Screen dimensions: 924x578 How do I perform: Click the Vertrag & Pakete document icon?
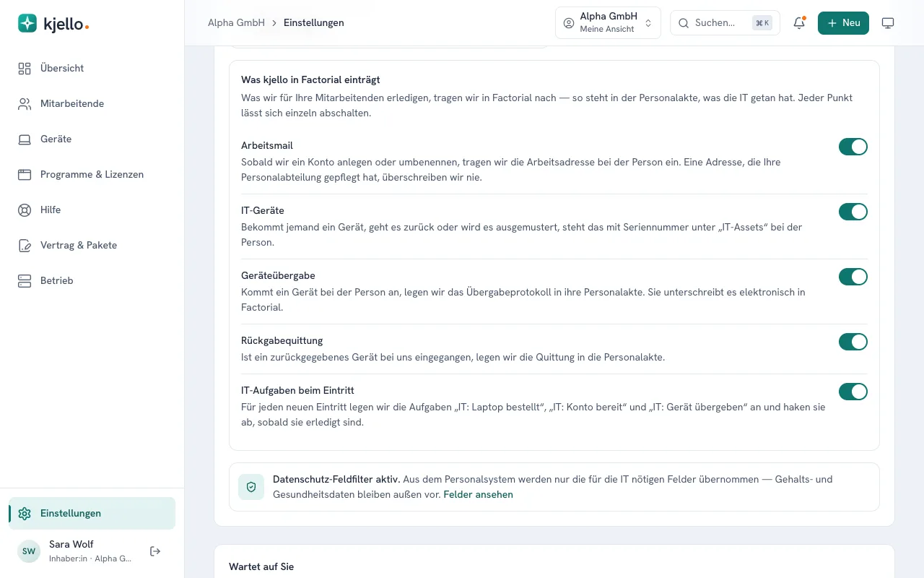(25, 246)
